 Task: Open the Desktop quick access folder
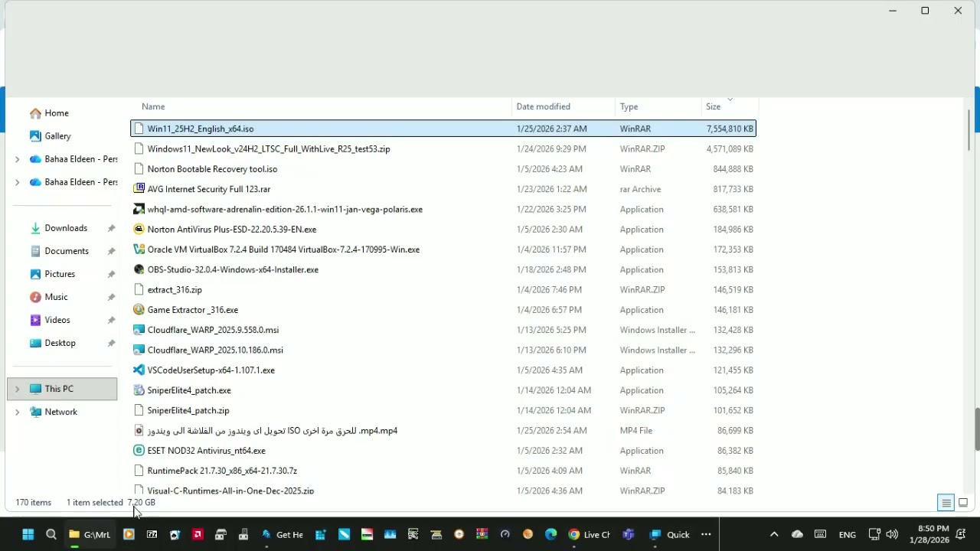click(x=52, y=343)
